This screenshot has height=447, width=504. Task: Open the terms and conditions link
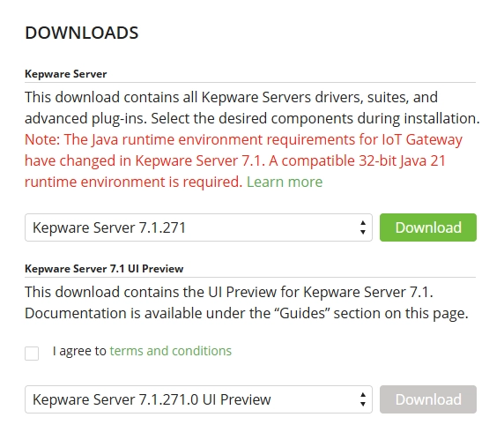coord(170,351)
